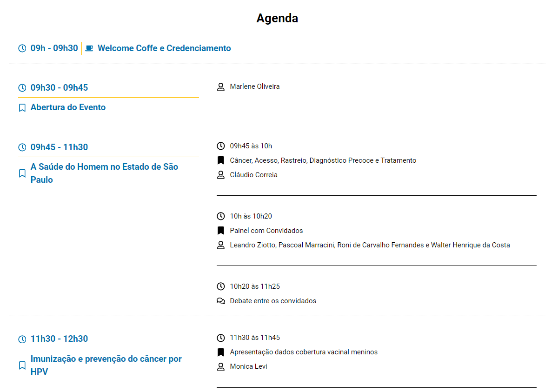Select Imunização e prevenção do câncer por HPV
This screenshot has height=392, width=558.
(106, 365)
